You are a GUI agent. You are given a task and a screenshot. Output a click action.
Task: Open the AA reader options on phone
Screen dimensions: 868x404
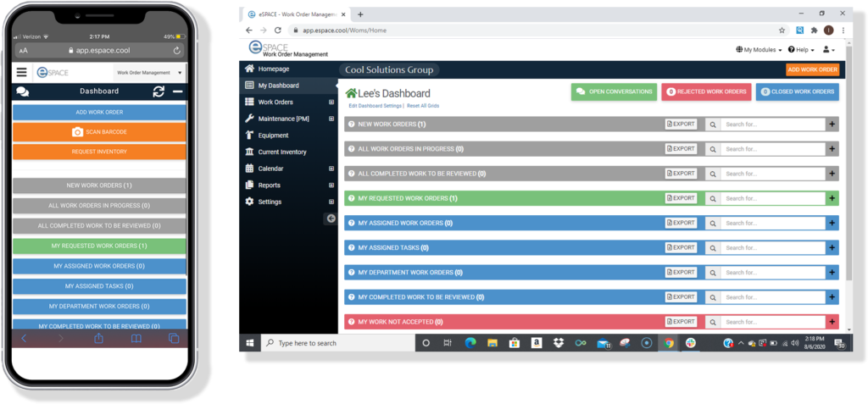click(x=23, y=50)
